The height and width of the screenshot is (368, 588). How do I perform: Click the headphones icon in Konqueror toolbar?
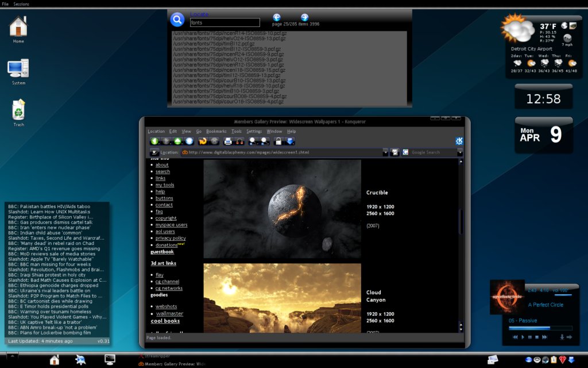point(239,141)
